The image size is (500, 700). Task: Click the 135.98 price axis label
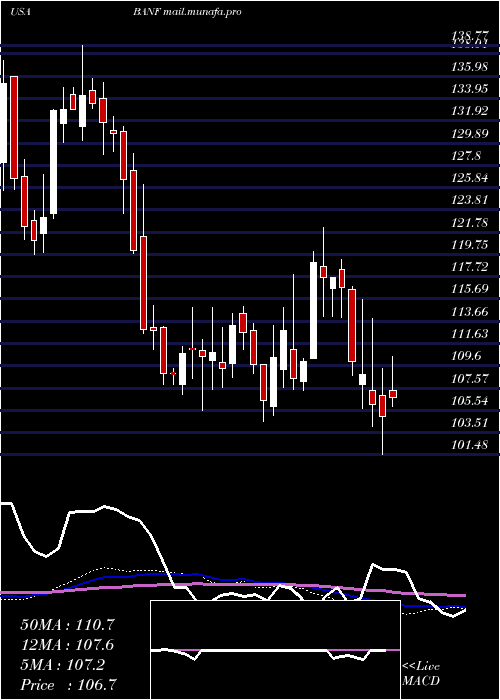pyautogui.click(x=469, y=67)
